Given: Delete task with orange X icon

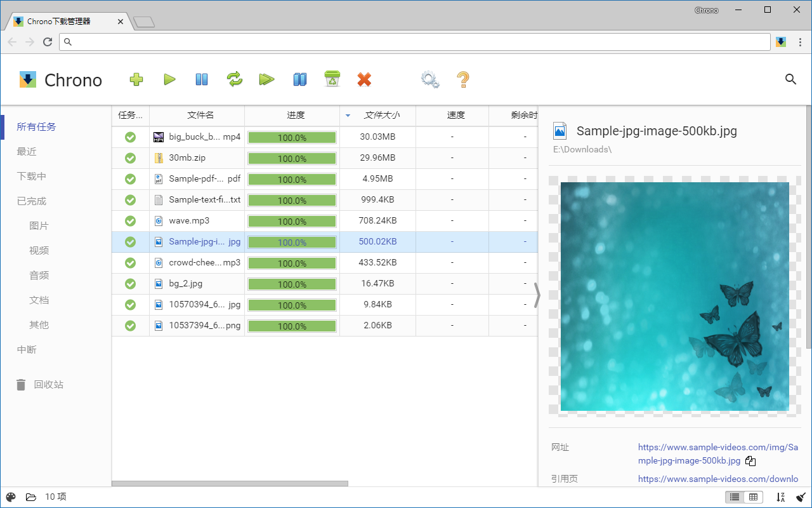Looking at the screenshot, I should pyautogui.click(x=364, y=79).
